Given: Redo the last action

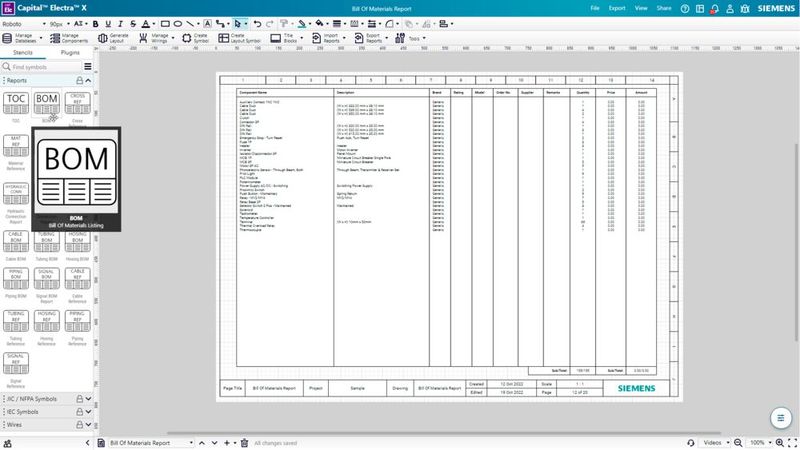Looking at the screenshot, I should pos(270,24).
